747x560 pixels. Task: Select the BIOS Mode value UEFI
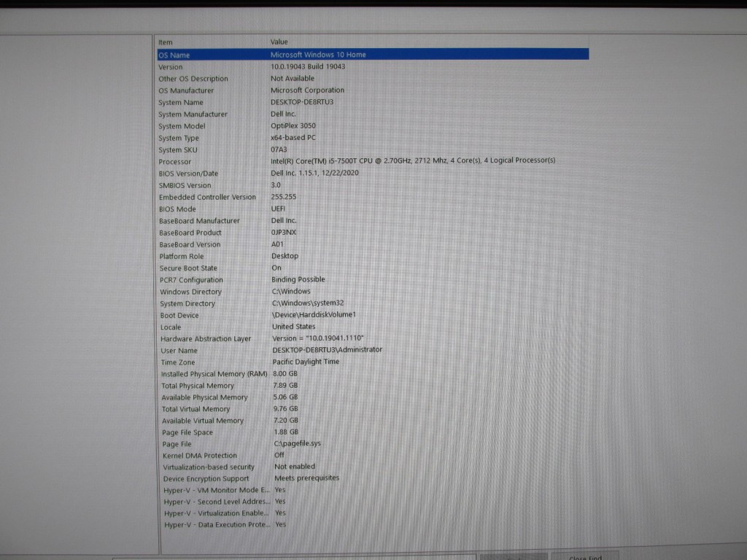(278, 209)
